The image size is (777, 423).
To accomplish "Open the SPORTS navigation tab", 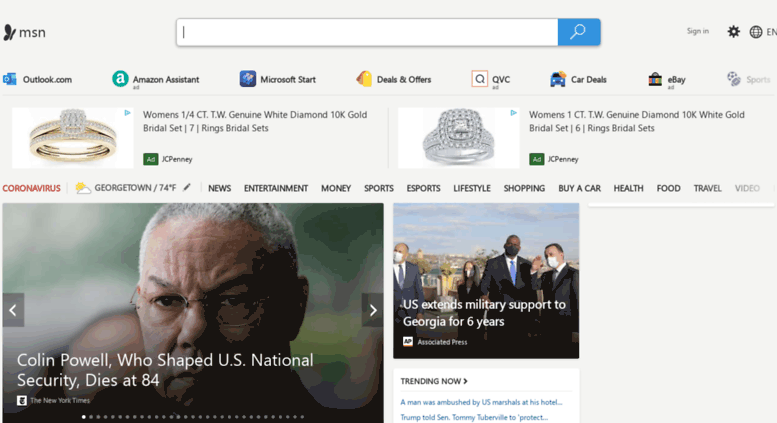I will (379, 188).
